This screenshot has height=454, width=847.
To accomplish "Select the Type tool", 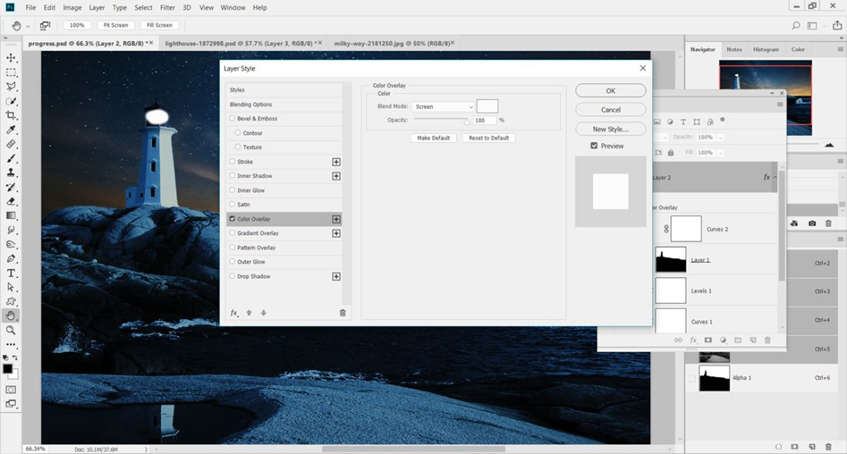I will tap(11, 273).
